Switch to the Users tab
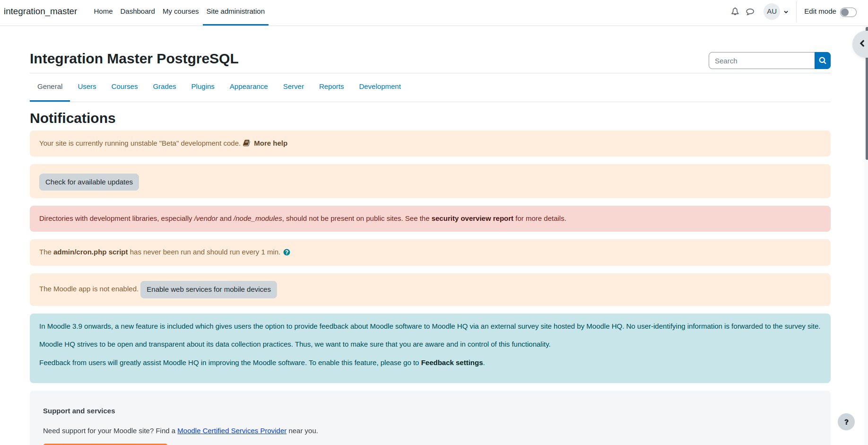 pyautogui.click(x=87, y=87)
